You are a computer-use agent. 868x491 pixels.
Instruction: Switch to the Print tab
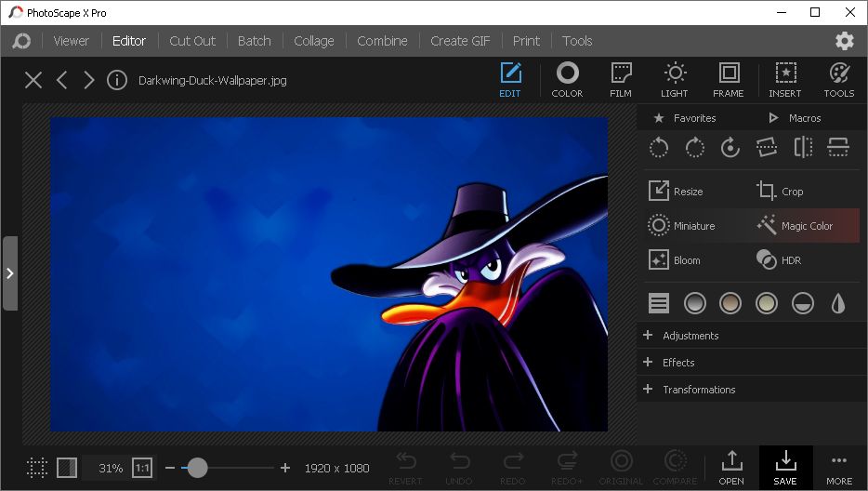pos(526,41)
